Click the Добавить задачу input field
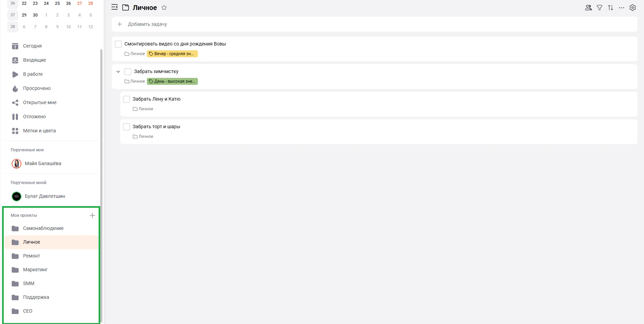The height and width of the screenshot is (324, 644). [x=374, y=24]
